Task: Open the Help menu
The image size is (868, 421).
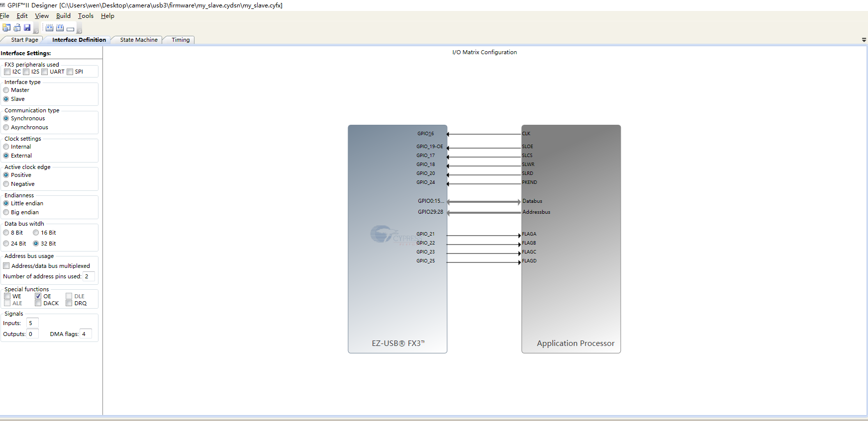Action: click(107, 16)
